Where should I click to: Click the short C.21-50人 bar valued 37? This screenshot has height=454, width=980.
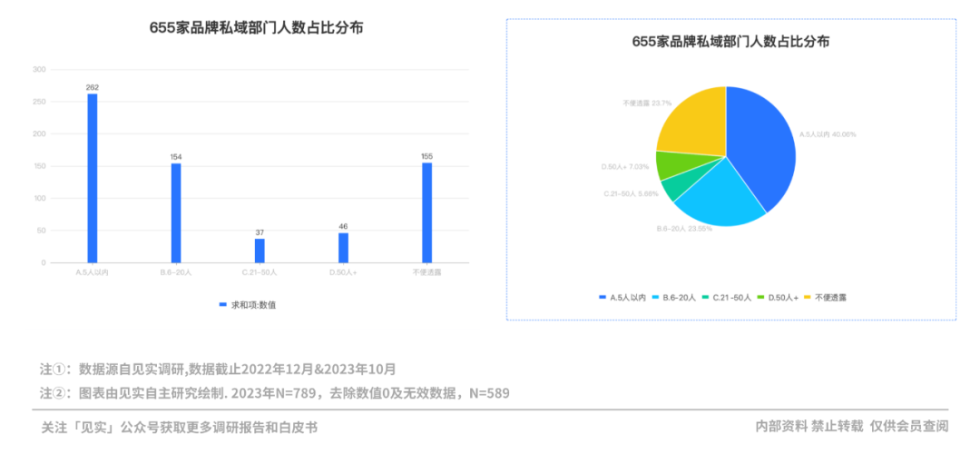point(260,251)
